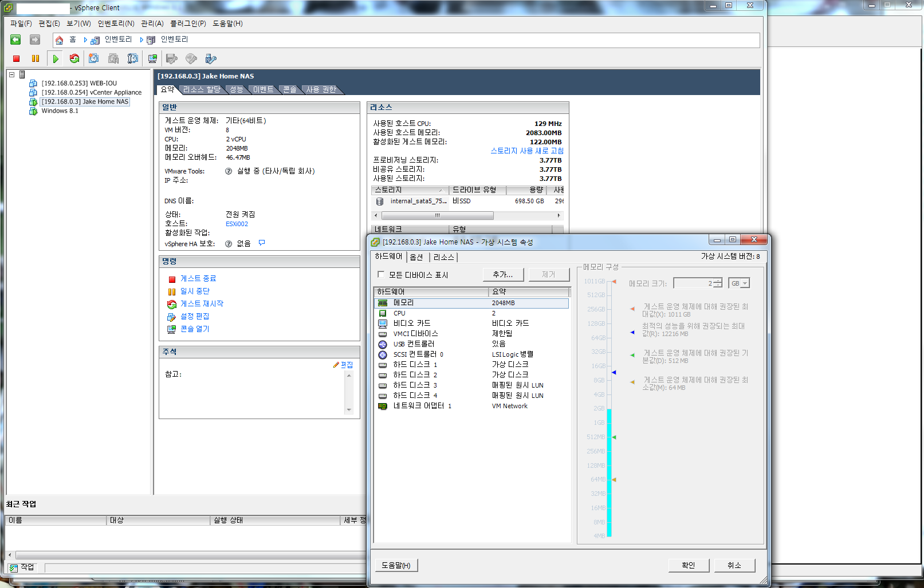Select the 비디오 카드 hardware row
The width and height of the screenshot is (924, 588).
point(471,323)
